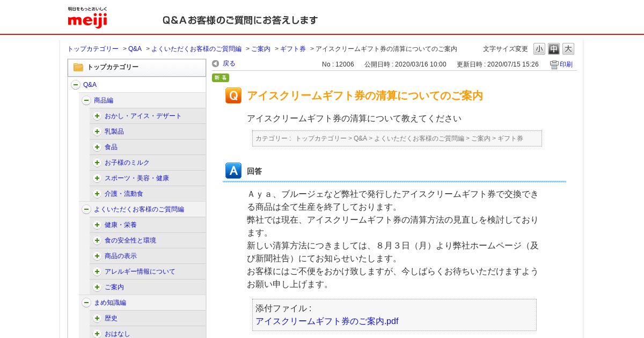
Task: Expand the 商品の表示 node
Action: (x=97, y=256)
